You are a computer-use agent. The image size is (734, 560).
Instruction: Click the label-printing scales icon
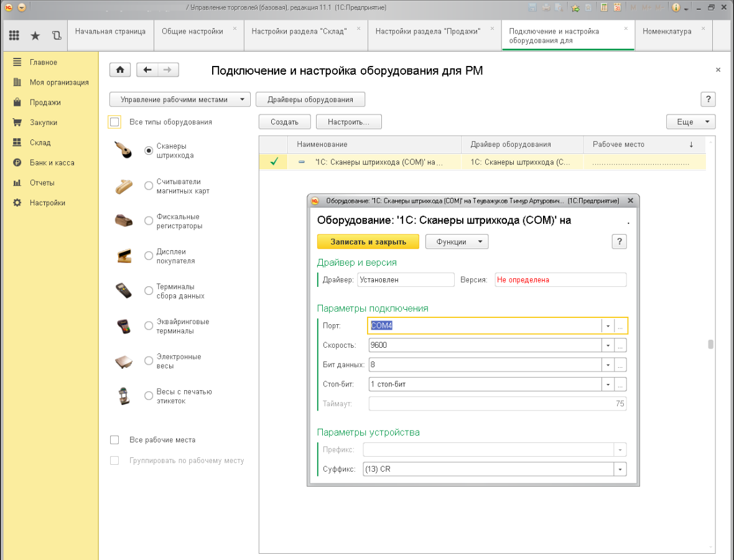click(124, 396)
